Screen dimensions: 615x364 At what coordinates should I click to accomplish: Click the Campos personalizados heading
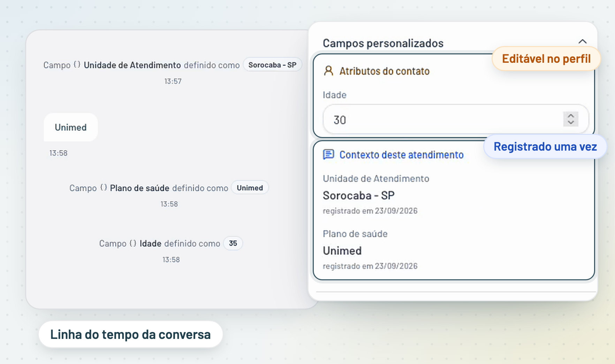383,43
